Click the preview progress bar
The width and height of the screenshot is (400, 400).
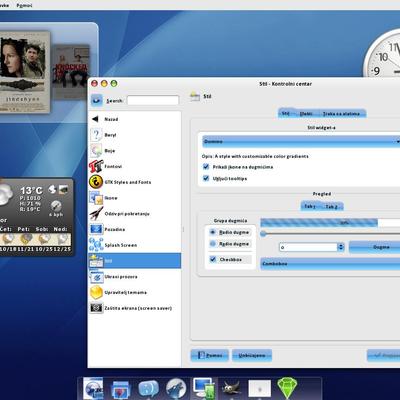tap(330, 223)
